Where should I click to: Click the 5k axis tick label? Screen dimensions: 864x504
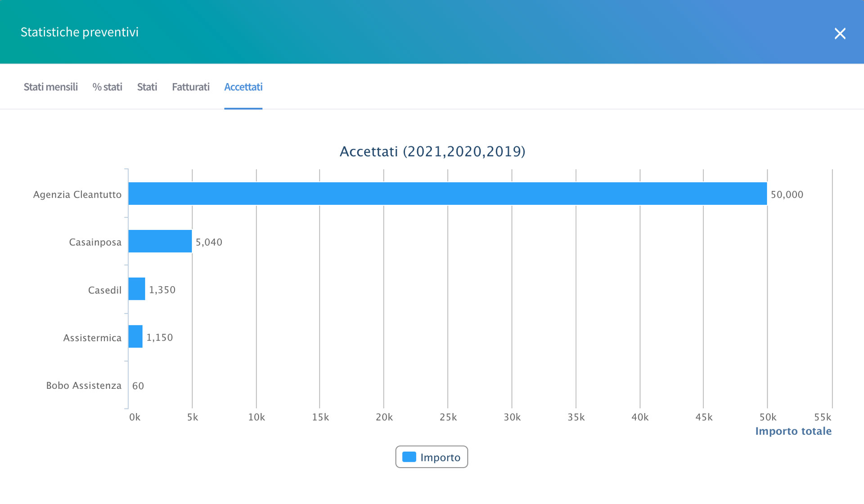(193, 417)
